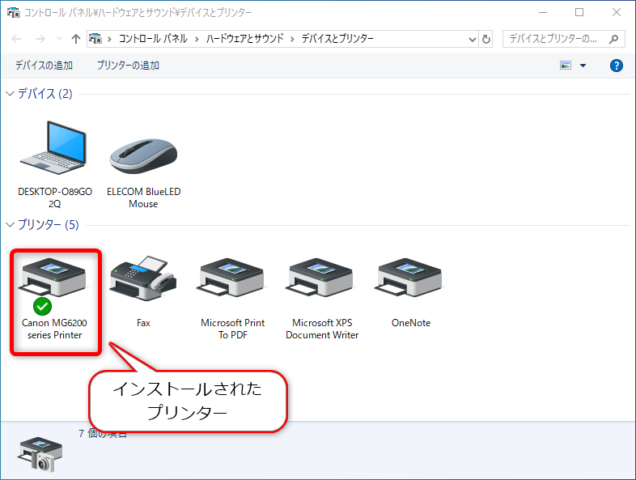Click the control panel icon in address bar
This screenshot has height=480, width=636.
[x=95, y=39]
